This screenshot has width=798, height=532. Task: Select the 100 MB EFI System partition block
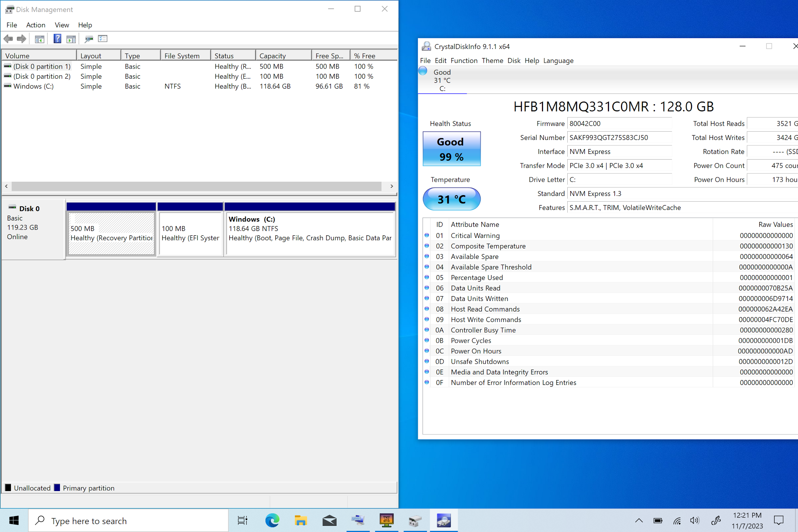pos(190,229)
